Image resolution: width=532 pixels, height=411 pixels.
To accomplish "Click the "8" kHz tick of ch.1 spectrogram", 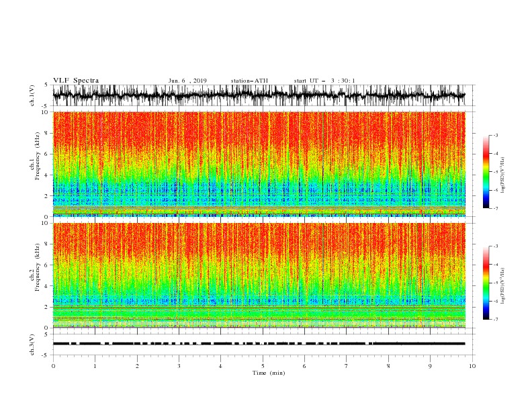I will pyautogui.click(x=46, y=133).
